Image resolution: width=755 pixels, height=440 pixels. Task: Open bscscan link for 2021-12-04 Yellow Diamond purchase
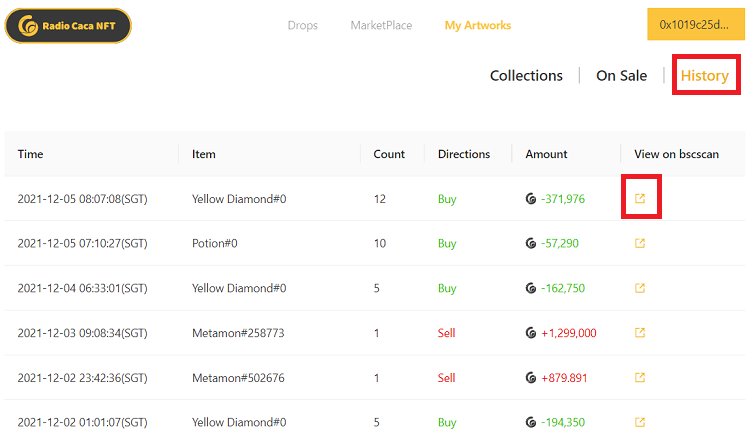click(x=640, y=288)
